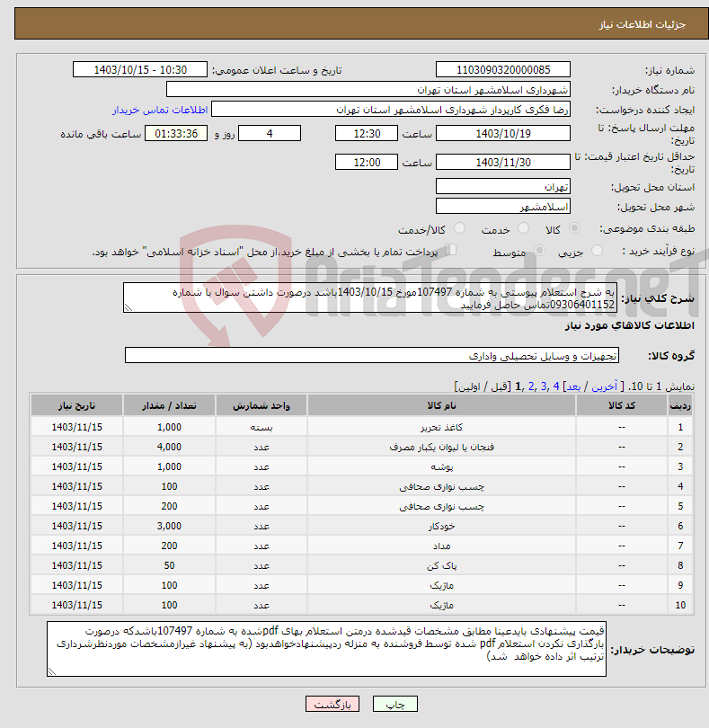Click the remaining days field showing 4
This screenshot has height=728, width=709.
[x=270, y=134]
